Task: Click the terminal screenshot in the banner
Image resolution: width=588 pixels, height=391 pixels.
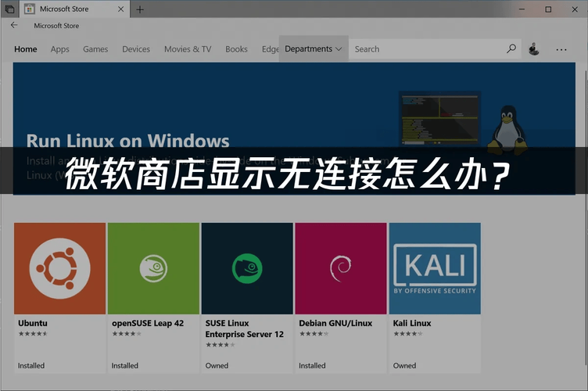Action: 440,118
